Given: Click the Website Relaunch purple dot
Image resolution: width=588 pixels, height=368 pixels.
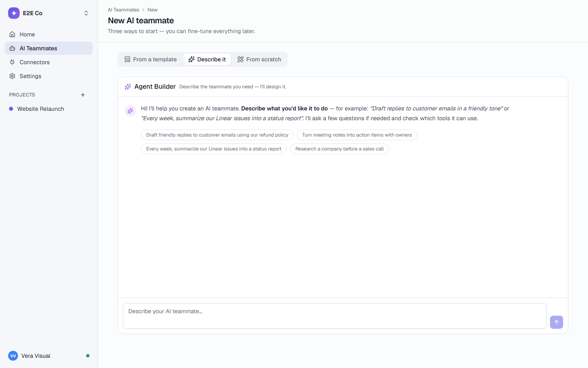Looking at the screenshot, I should point(11,109).
